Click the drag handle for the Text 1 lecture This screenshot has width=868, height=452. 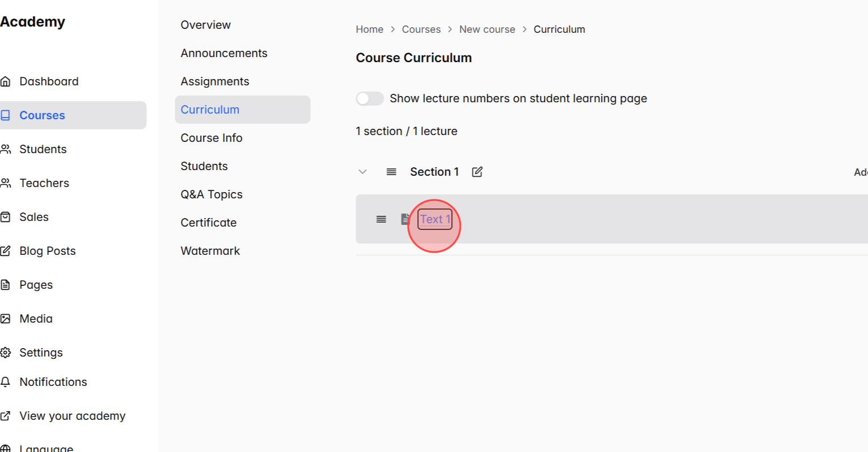[x=381, y=219]
